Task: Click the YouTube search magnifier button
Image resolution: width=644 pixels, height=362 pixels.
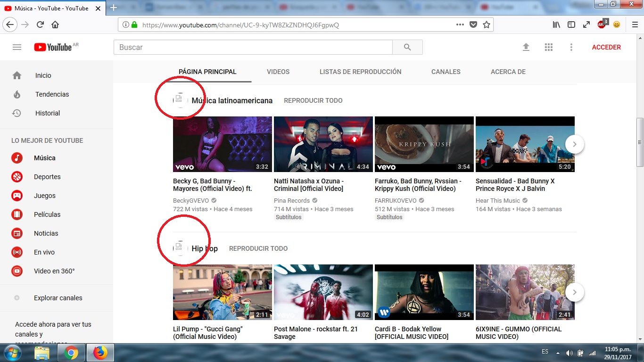Action: tap(408, 47)
